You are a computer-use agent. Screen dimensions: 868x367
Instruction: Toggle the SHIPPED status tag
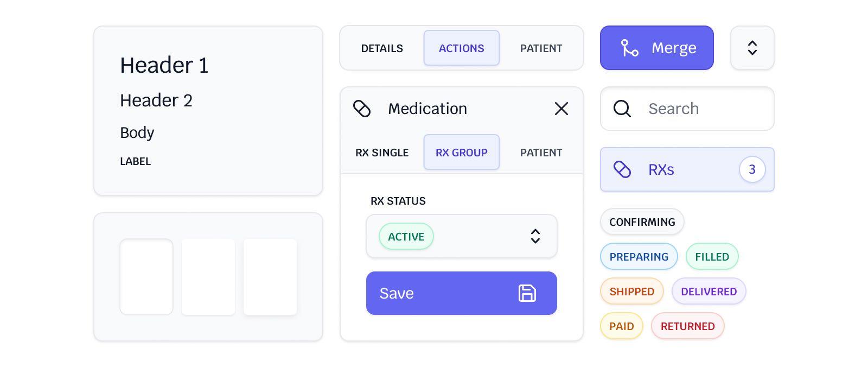[x=631, y=292]
